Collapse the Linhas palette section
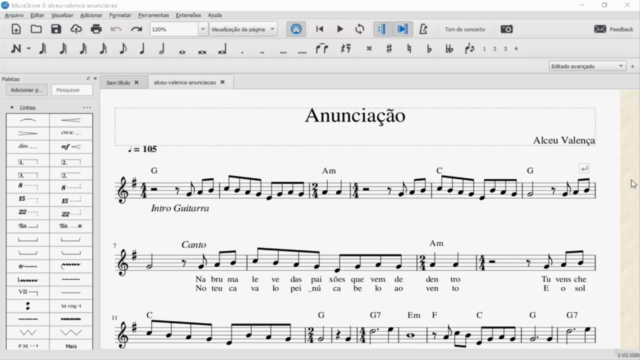The width and height of the screenshot is (640, 360). point(12,108)
